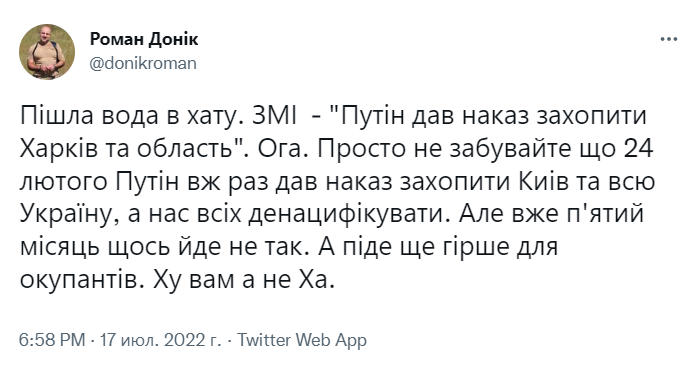694x368 pixels.
Task: Click the number 24 in the tweet
Action: (638, 149)
